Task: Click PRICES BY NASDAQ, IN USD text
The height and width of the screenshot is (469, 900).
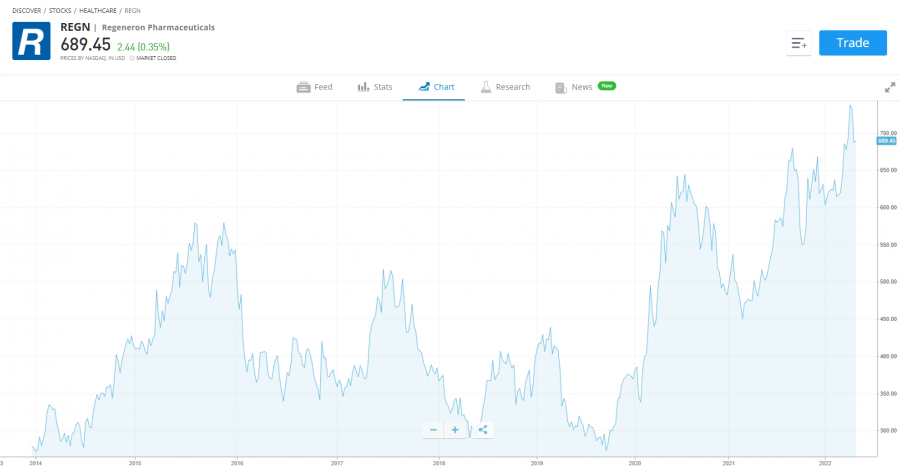Action: 92,58
